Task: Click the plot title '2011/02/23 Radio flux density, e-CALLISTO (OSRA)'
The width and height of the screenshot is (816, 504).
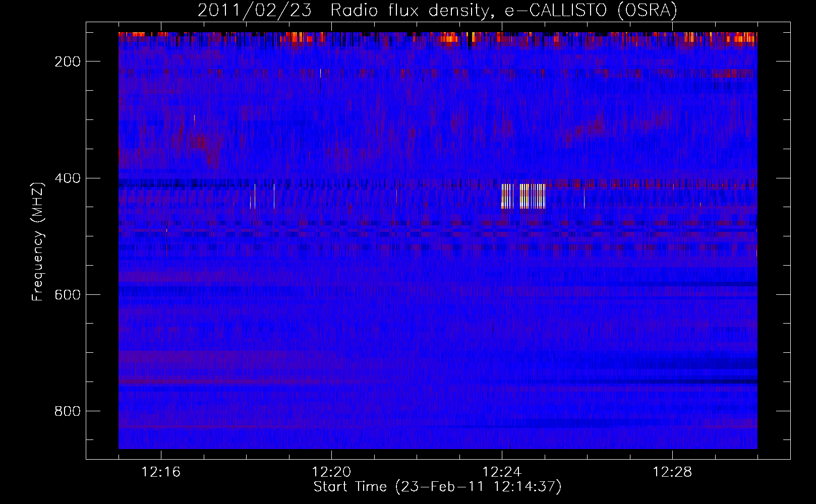Action: pos(437,10)
